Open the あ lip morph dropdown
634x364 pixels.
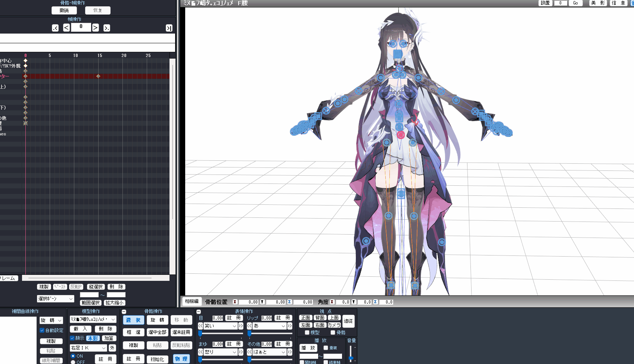[270, 326]
